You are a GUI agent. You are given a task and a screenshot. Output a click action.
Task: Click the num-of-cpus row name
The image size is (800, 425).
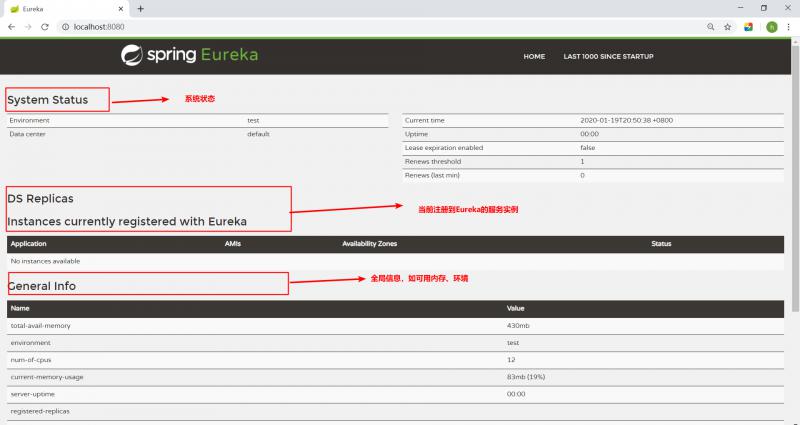click(x=31, y=360)
